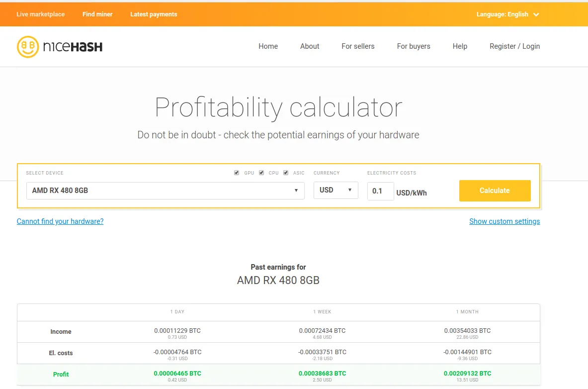Expand the Language: English selector

click(508, 14)
